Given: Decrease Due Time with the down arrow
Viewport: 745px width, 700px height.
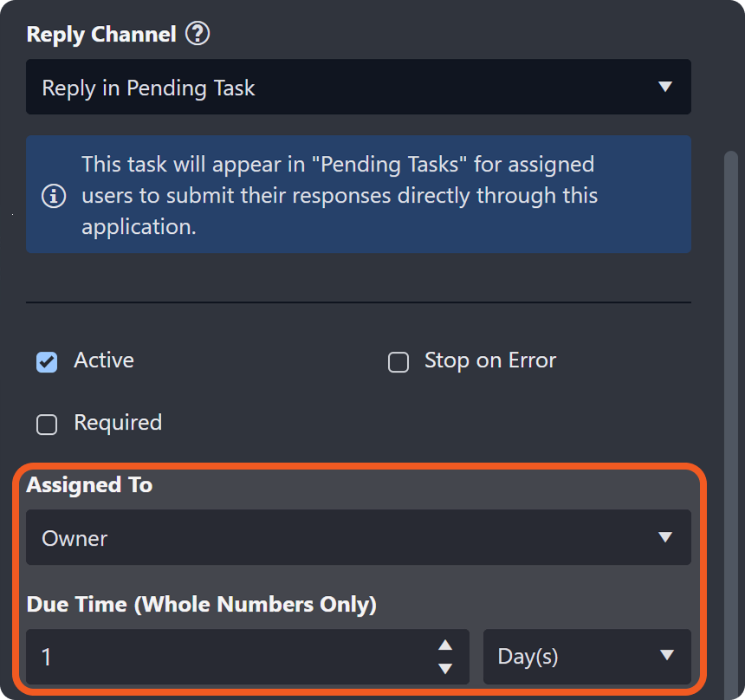Looking at the screenshot, I should [x=445, y=668].
